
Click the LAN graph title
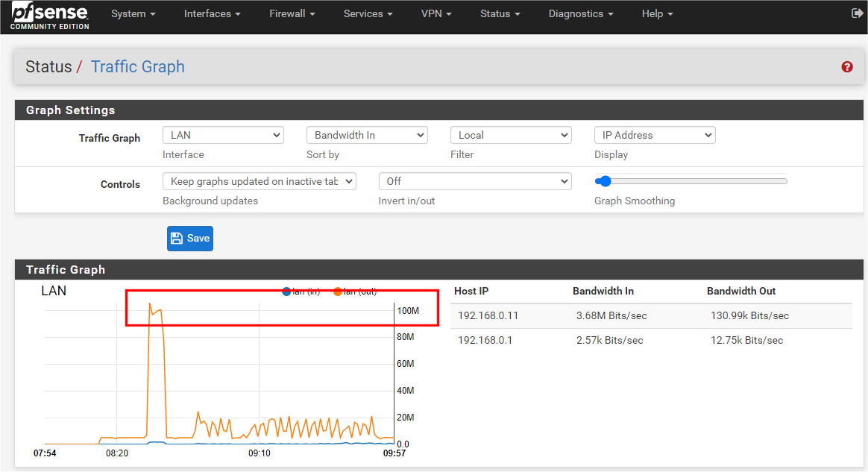click(54, 291)
